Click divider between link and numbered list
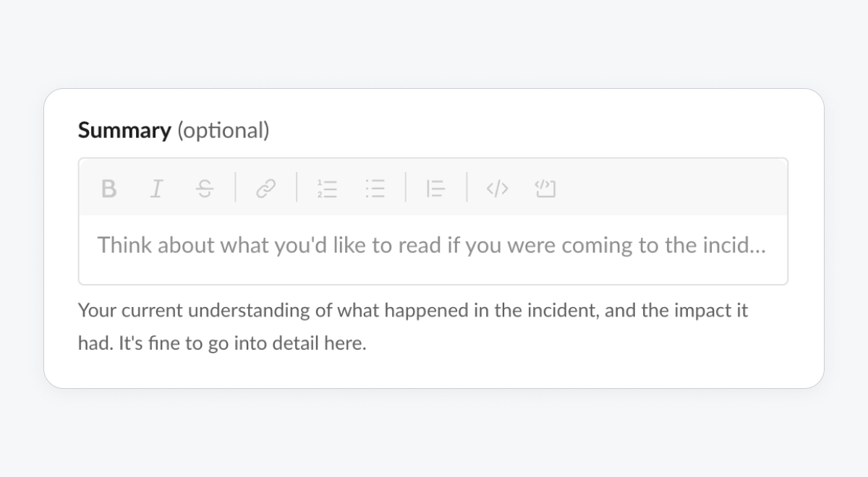 click(297, 187)
